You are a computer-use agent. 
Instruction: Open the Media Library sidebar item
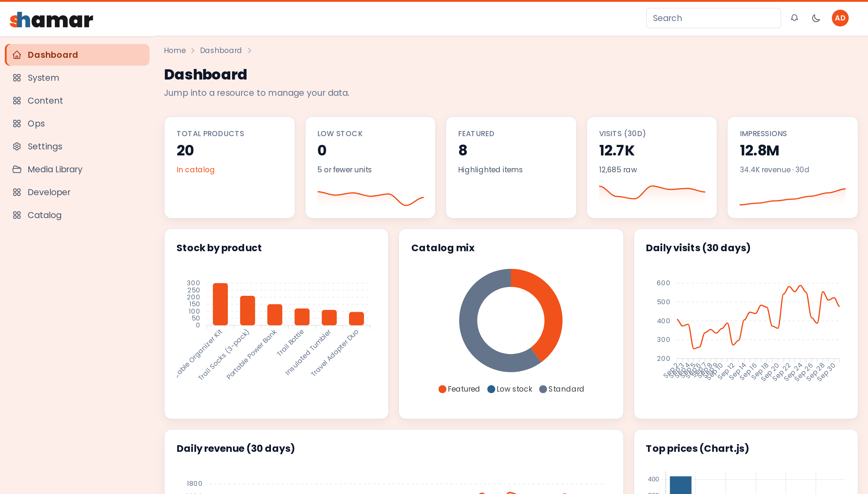point(77,169)
